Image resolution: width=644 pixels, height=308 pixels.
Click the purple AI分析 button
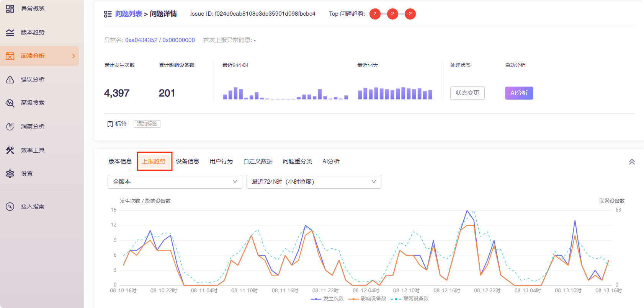(x=519, y=93)
